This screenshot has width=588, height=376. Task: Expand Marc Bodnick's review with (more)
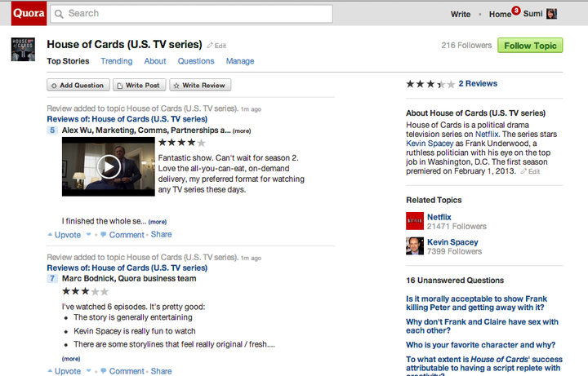(x=71, y=359)
